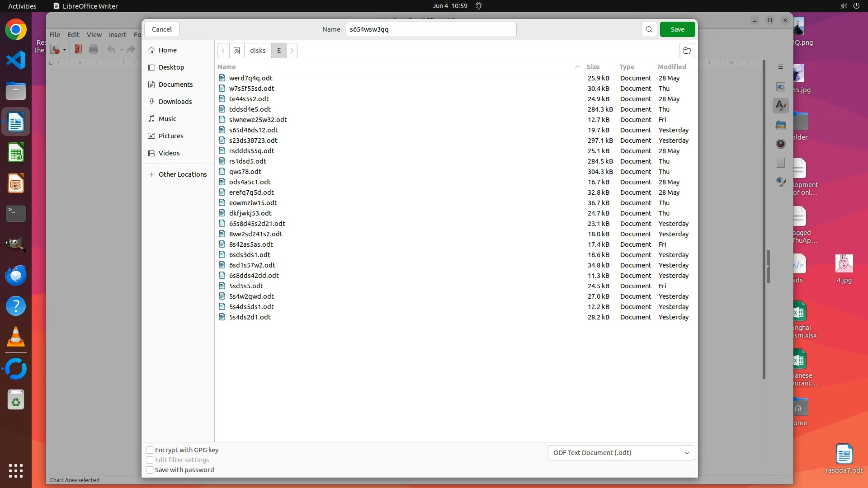Toggle Edit filter settings checkbox
Image resolution: width=868 pixels, height=488 pixels.
point(150,460)
